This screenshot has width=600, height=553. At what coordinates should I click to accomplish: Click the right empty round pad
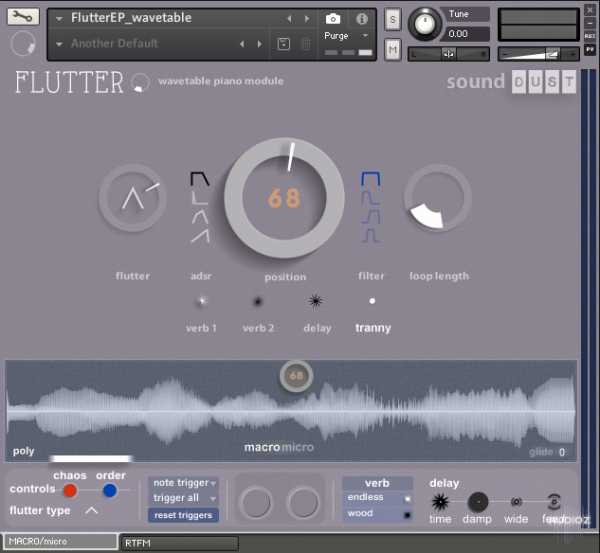pyautogui.click(x=303, y=502)
